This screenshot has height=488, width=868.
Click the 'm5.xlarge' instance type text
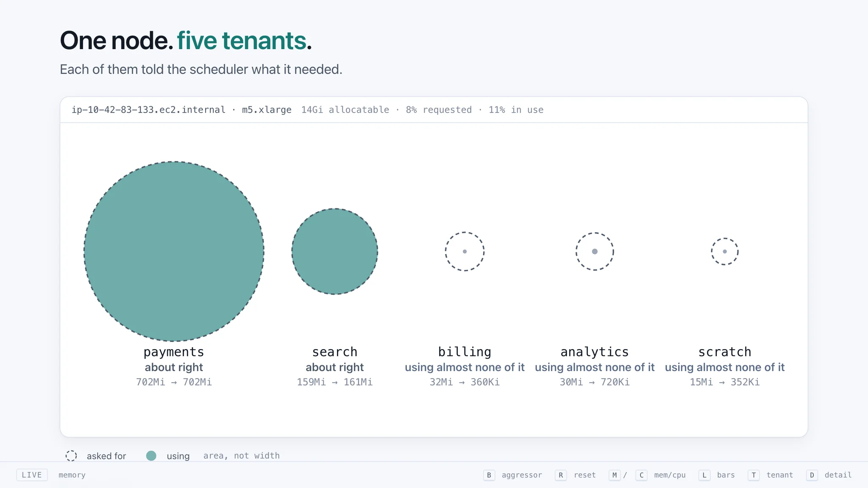pos(267,110)
